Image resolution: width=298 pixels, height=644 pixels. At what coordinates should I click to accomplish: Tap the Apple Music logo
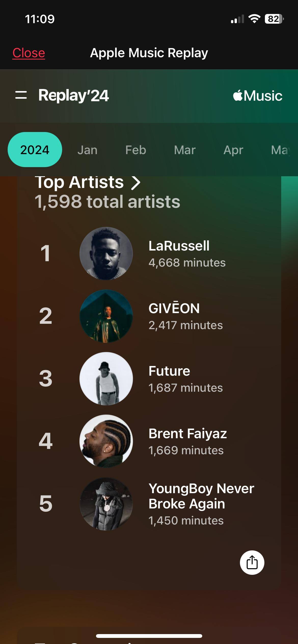tap(258, 96)
